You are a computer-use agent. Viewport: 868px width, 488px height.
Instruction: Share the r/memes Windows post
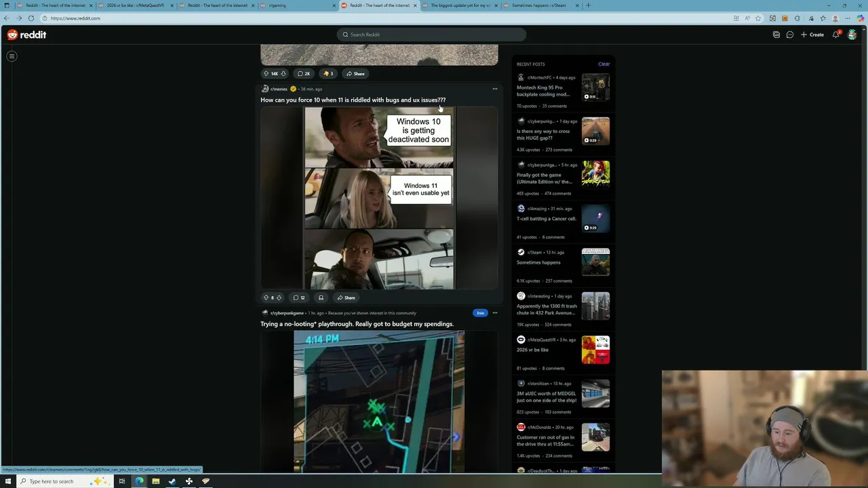345,298
